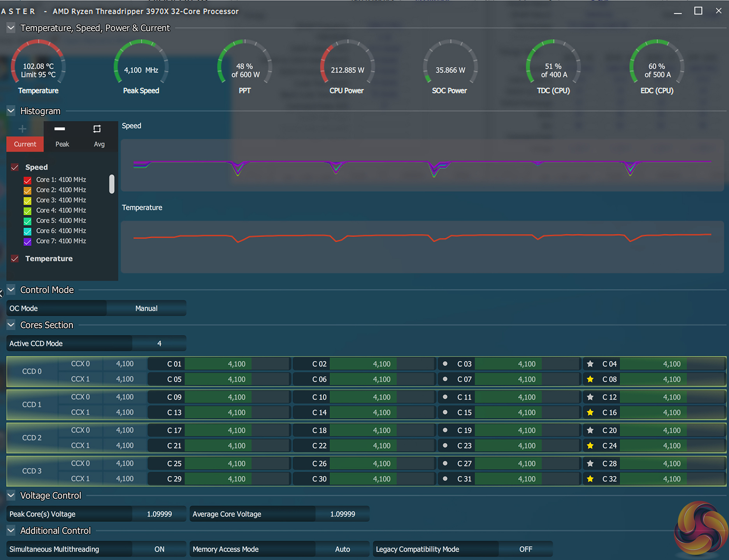The width and height of the screenshot is (729, 560).
Task: Click the Manual OC Mode value
Action: 146,308
